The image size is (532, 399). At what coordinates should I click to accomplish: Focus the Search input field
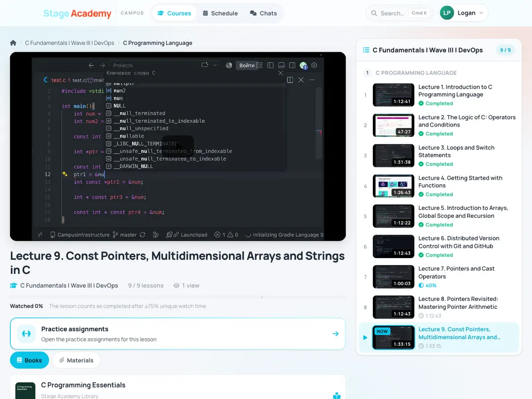[392, 13]
